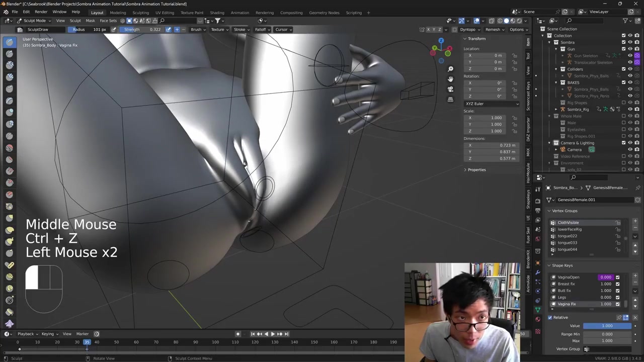Jump to the timeline start frame
Screen dimensions: 644x362
[253, 334]
